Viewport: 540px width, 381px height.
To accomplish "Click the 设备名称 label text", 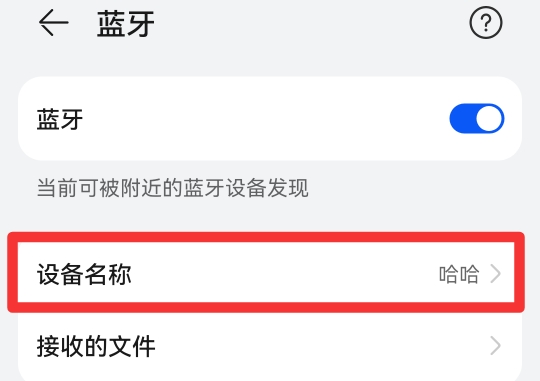I will [x=84, y=274].
